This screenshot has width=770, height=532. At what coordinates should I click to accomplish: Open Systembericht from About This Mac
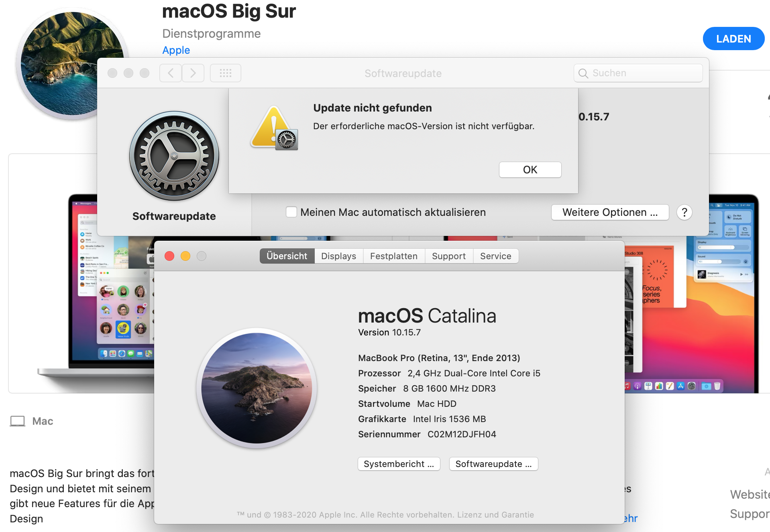(x=399, y=464)
